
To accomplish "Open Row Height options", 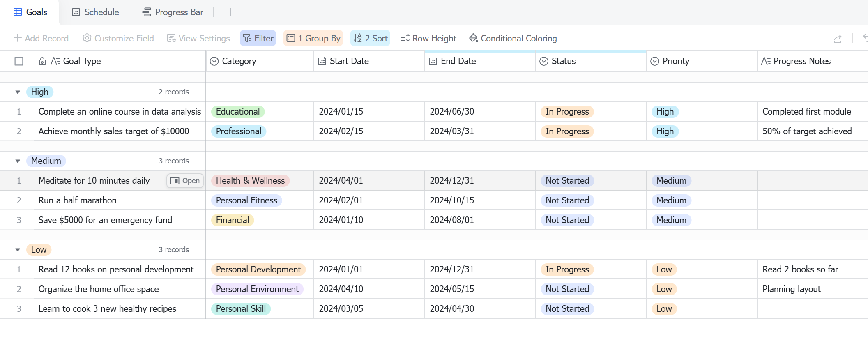I will click(x=428, y=38).
